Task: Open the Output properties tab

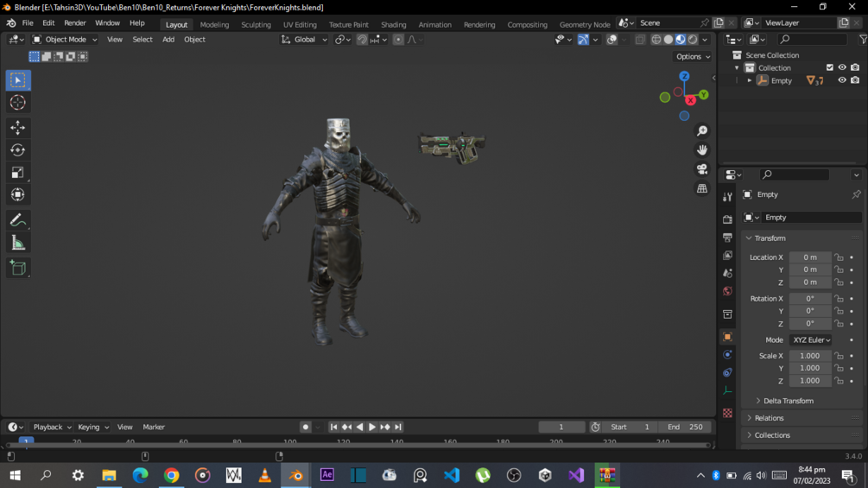Action: [x=727, y=238]
